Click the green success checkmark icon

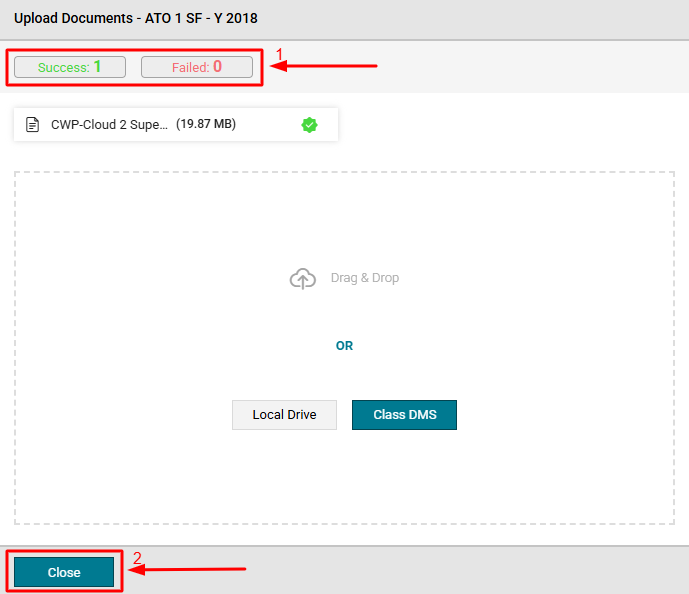click(309, 125)
